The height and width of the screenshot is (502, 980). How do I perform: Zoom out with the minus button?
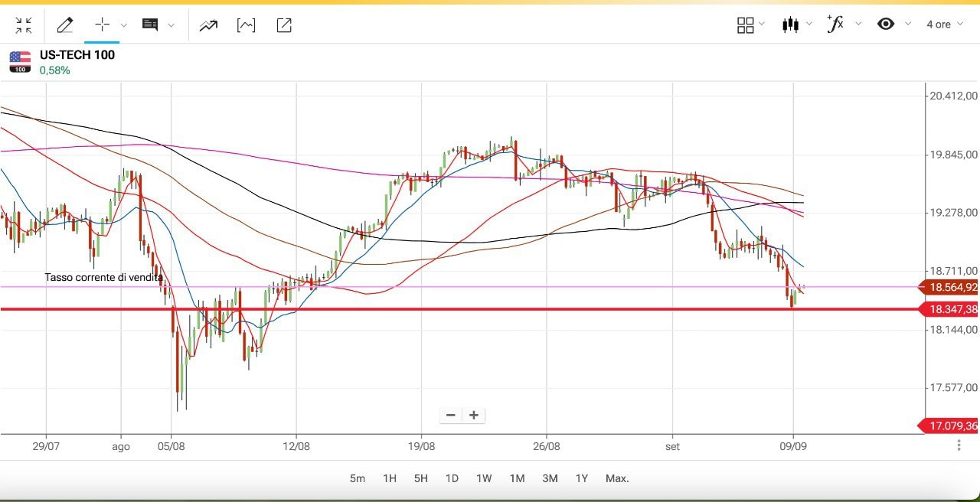click(451, 416)
